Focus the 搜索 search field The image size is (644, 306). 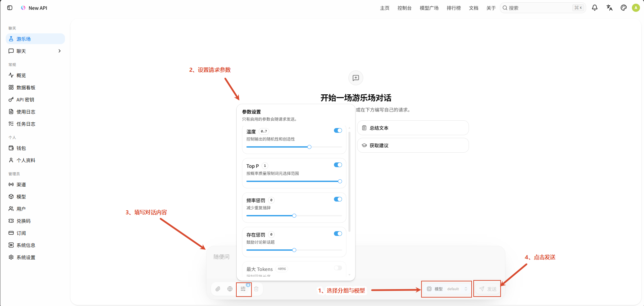[x=543, y=8]
